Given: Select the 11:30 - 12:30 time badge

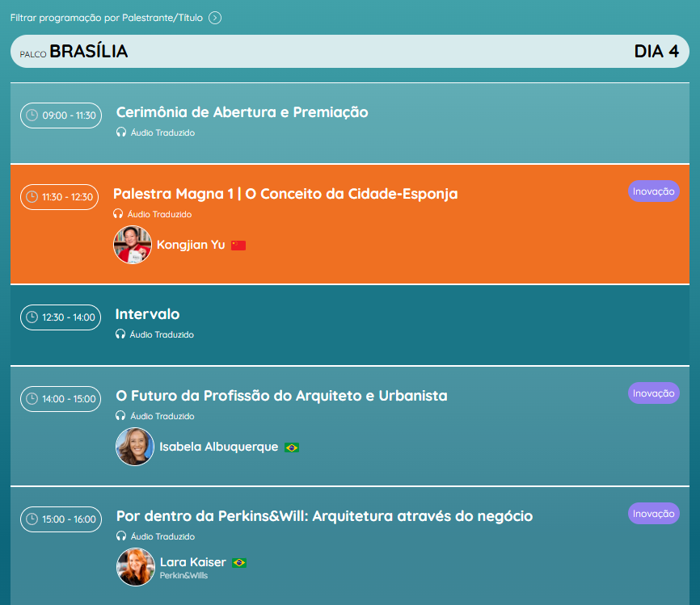Looking at the screenshot, I should click(59, 197).
